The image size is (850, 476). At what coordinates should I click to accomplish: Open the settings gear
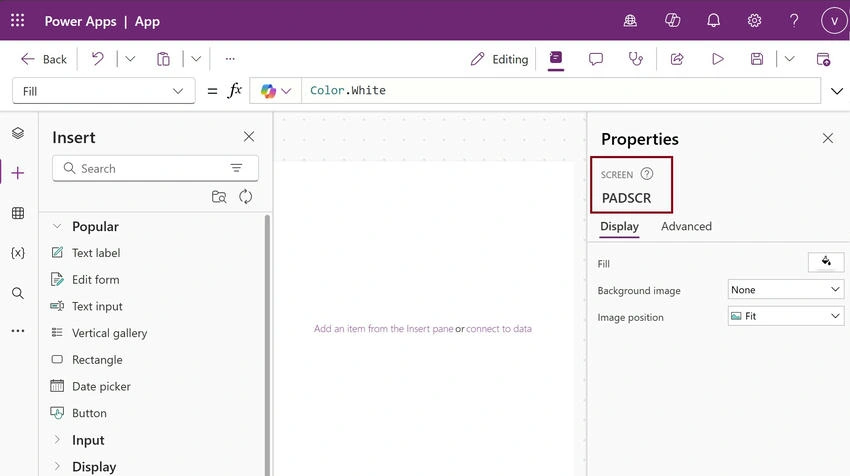(754, 21)
